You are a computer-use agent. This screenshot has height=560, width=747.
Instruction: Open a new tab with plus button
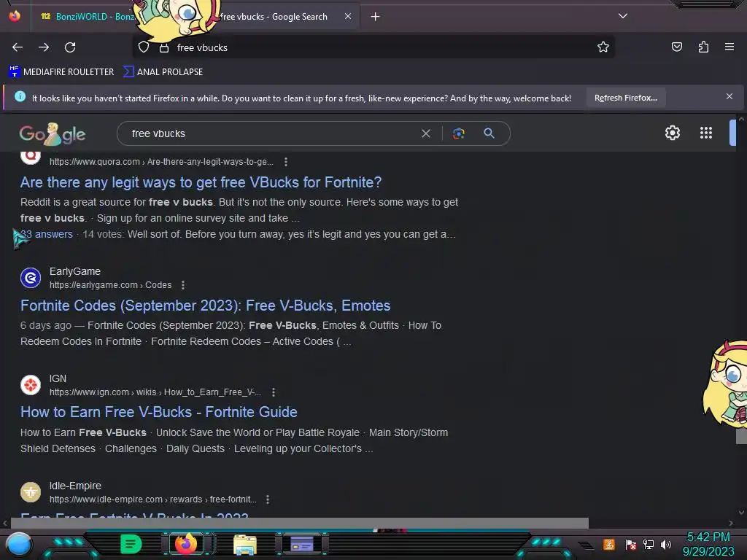pos(376,17)
